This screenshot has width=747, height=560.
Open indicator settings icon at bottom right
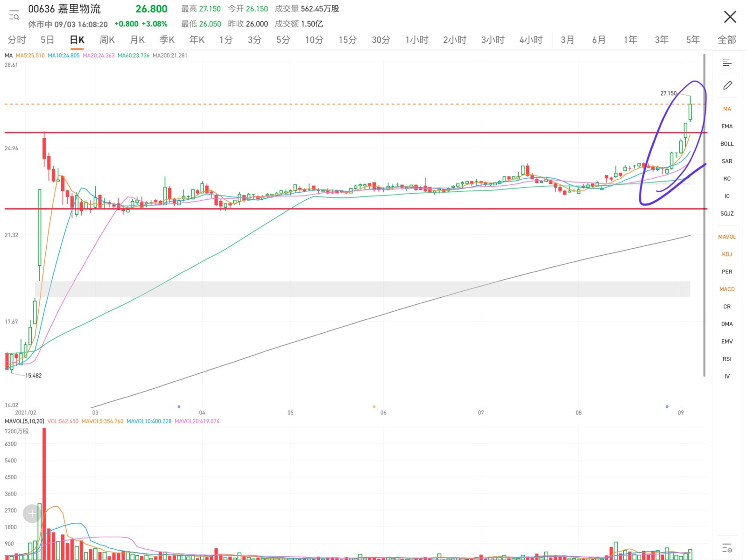click(x=727, y=548)
